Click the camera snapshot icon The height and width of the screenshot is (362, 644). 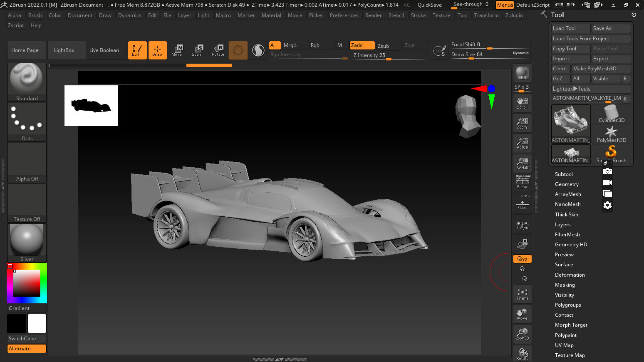click(x=607, y=172)
